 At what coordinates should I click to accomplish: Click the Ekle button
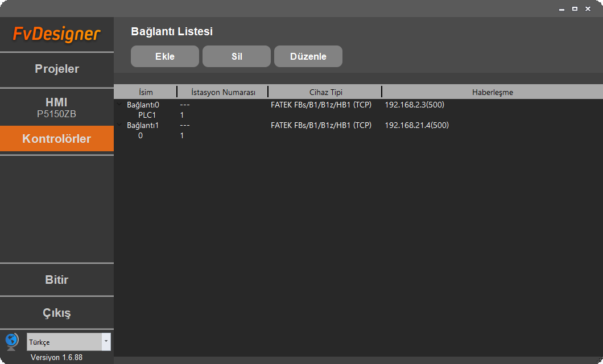point(164,56)
